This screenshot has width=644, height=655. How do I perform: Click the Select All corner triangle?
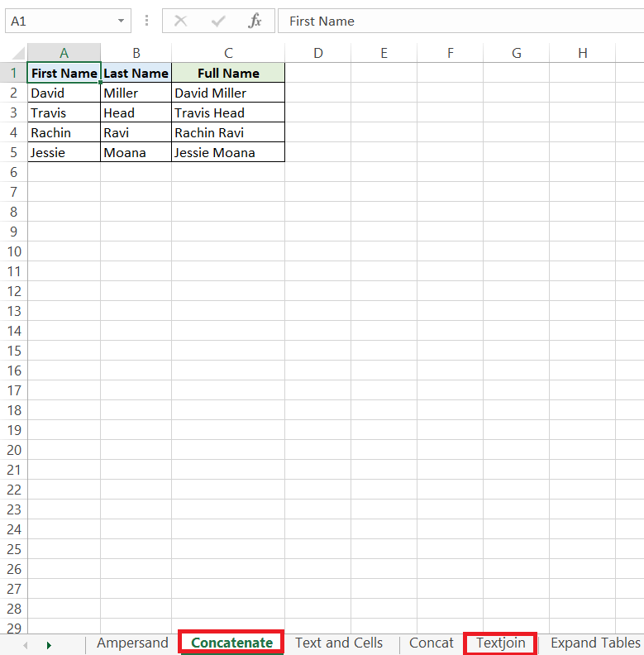click(18, 53)
